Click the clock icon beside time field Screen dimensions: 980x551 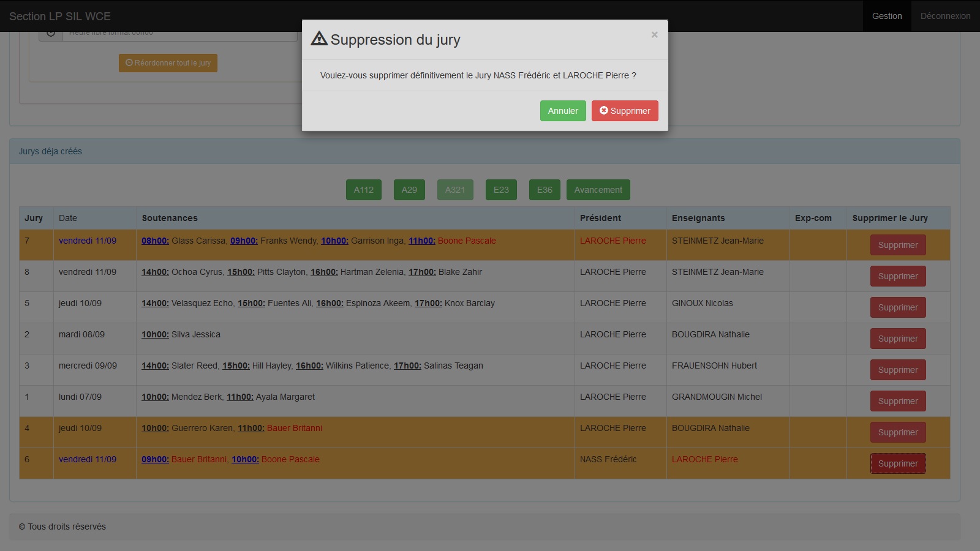[51, 34]
